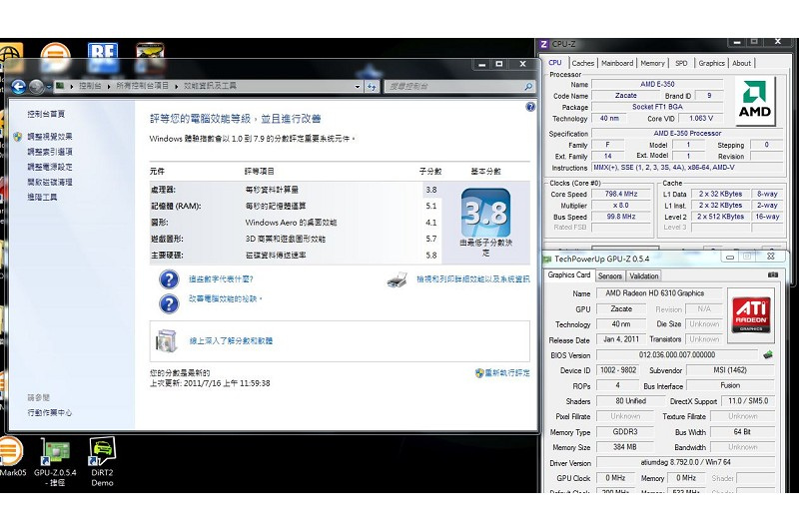Open the 改善電腦效能的秘訣 link
The image size is (799, 532).
(225, 298)
